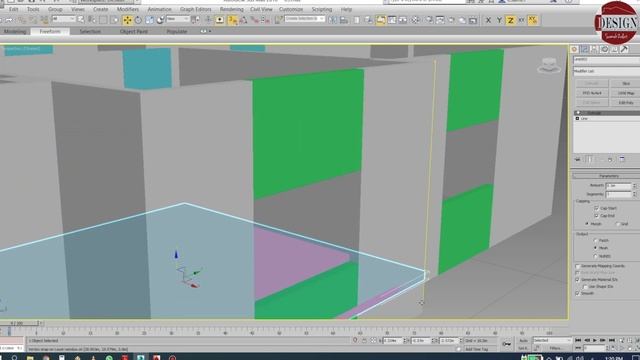Activate the Select and Move tool
Viewport: 640px width, 360px height.
point(127,20)
